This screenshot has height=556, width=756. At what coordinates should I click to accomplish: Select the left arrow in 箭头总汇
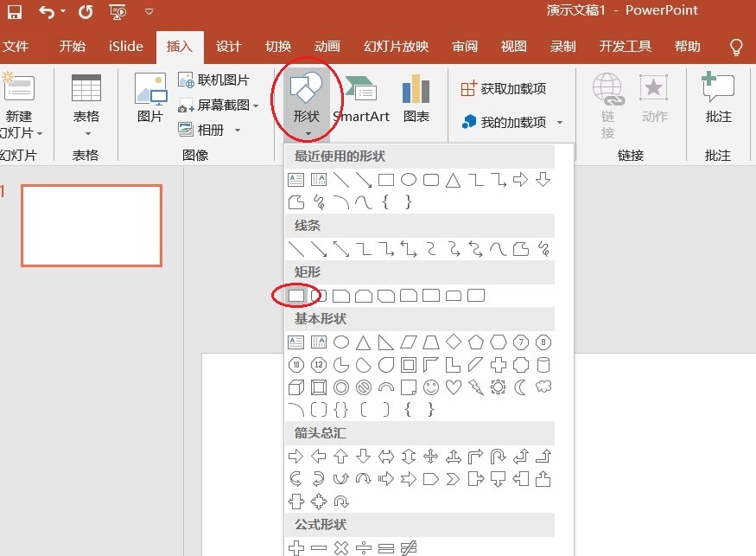[318, 456]
